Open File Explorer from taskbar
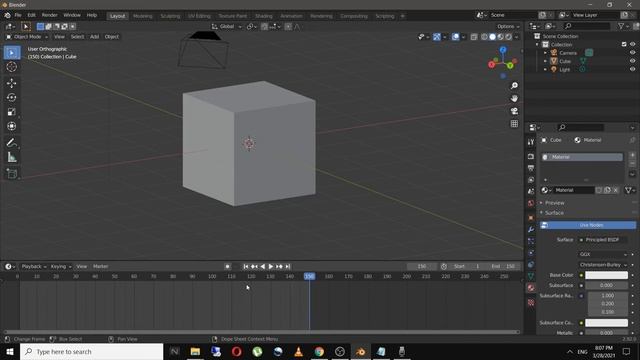Screen dimensions: 640x360 click(x=195, y=351)
